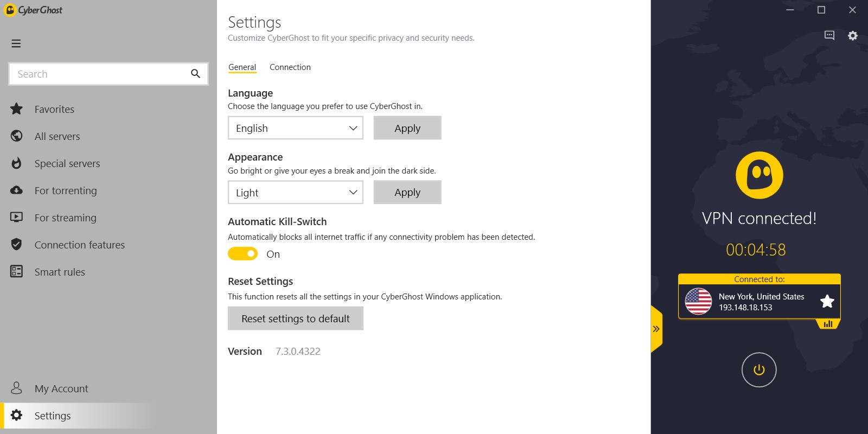Viewport: 868px width, 434px height.
Task: Apply the selected language
Action: 407,129
